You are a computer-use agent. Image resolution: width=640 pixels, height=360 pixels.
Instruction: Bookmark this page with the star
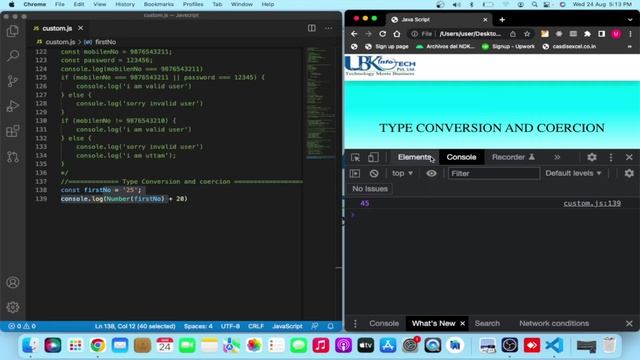click(x=527, y=34)
